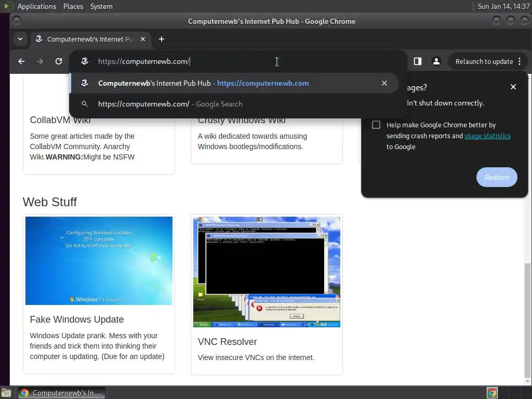Open the Places menu
The width and height of the screenshot is (532, 399).
click(x=73, y=6)
